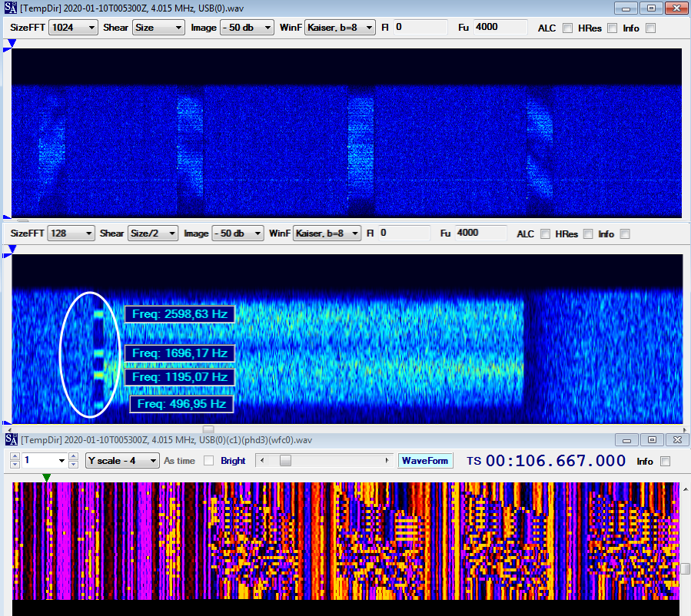Enable the Bright checkbox in the waveform window
691x616 pixels.
(x=208, y=461)
